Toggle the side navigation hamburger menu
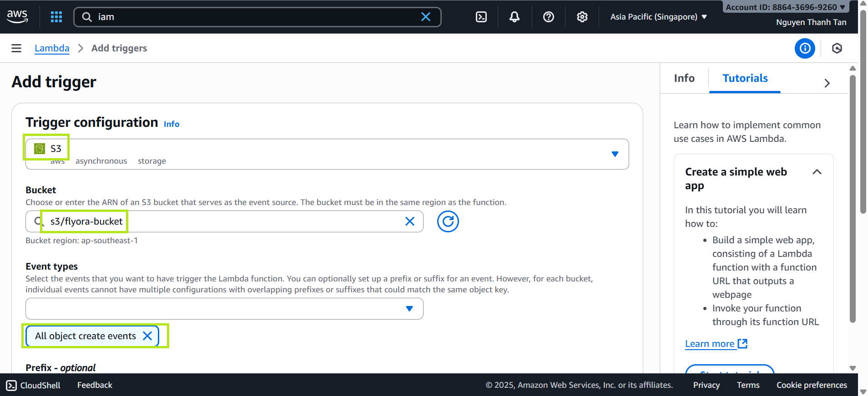Viewport: 868px width, 396px height. [x=16, y=48]
